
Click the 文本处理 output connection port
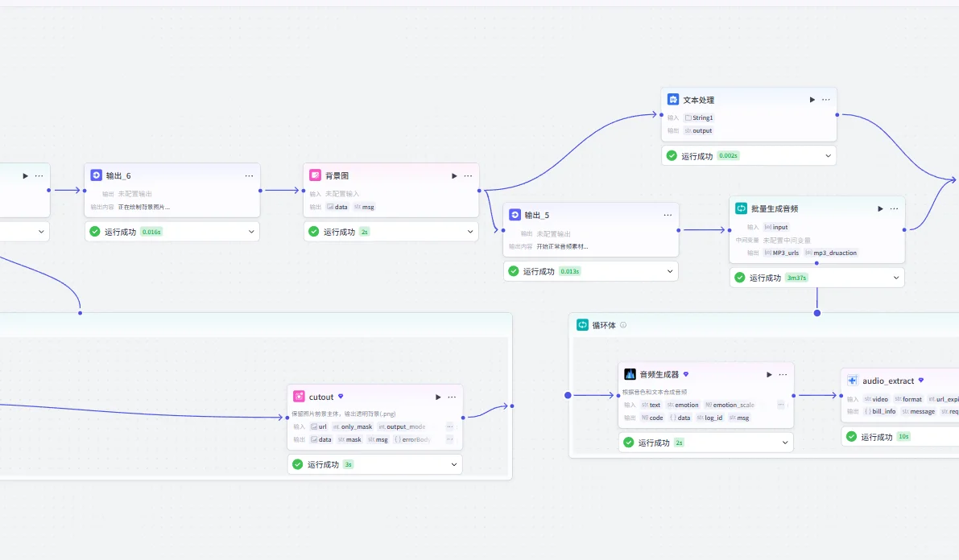pyautogui.click(x=837, y=115)
